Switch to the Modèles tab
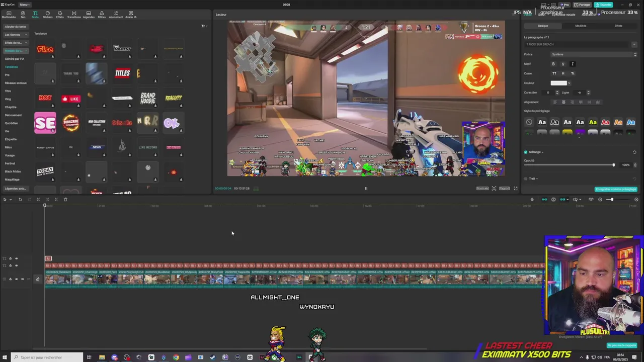The image size is (644, 362). point(581,26)
